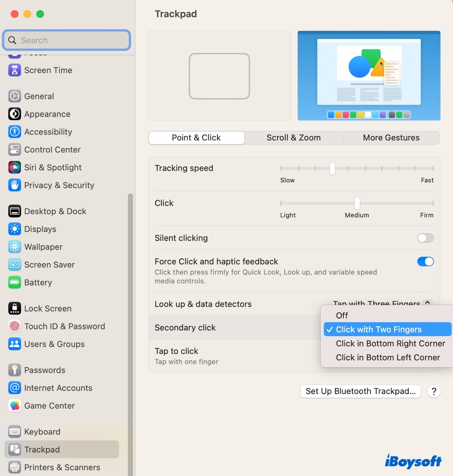Open the help question mark button
This screenshot has height=476, width=453.
[x=433, y=392]
